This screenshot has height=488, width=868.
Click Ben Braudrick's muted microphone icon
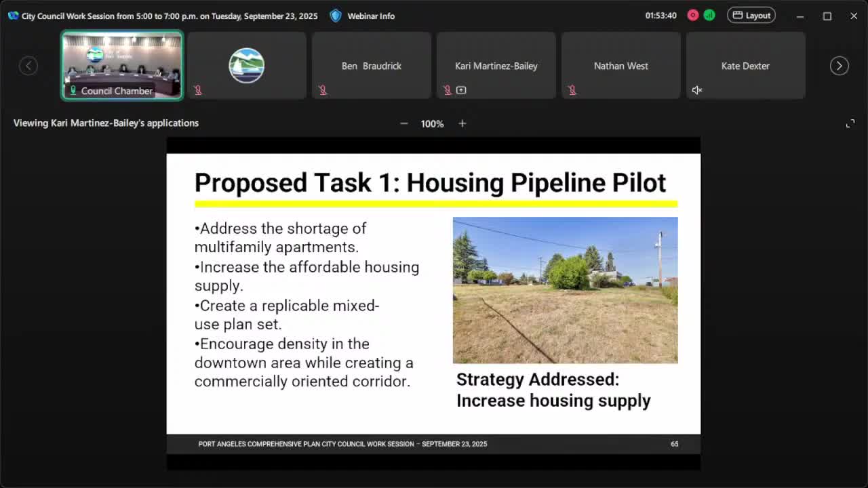point(323,90)
